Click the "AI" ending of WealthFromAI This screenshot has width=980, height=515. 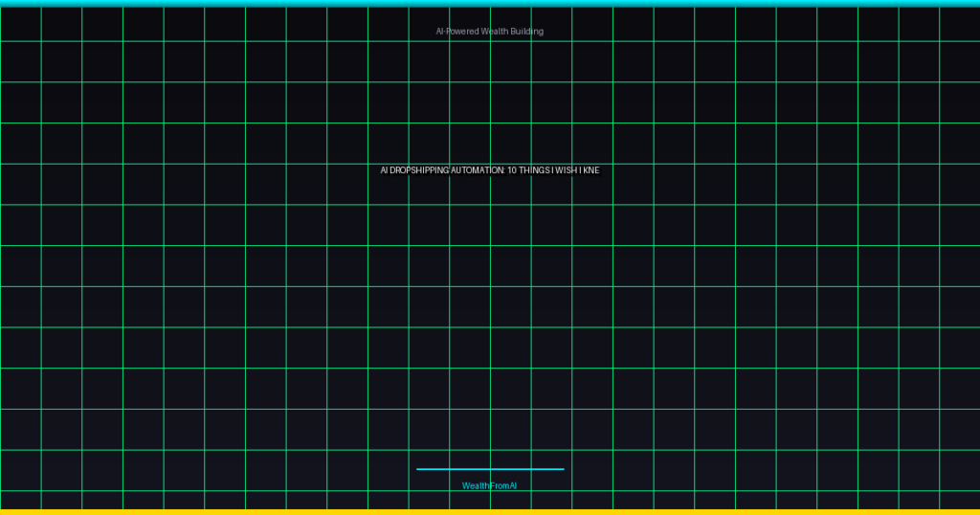pyautogui.click(x=512, y=486)
